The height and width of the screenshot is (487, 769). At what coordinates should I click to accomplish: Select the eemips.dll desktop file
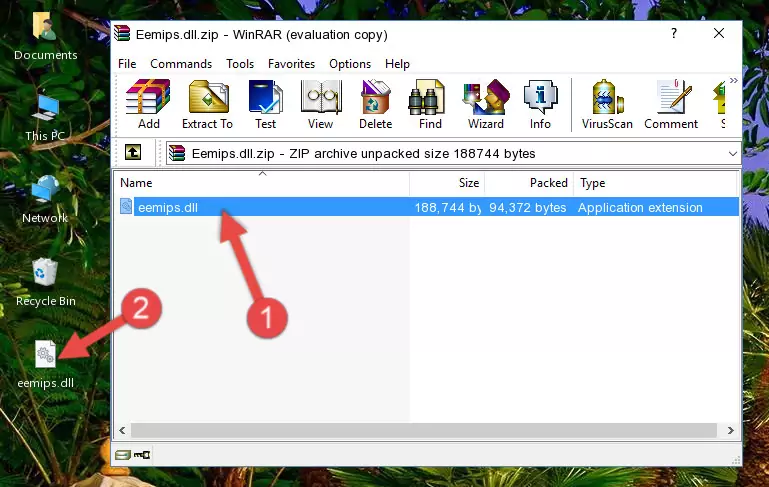tap(46, 365)
